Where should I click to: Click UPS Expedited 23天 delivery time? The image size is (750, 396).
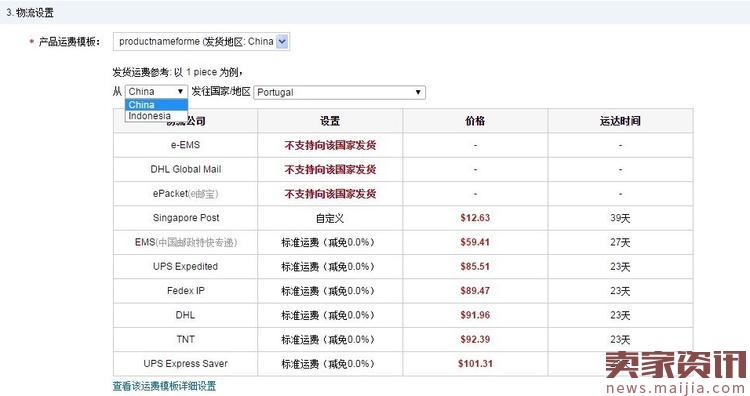(620, 267)
